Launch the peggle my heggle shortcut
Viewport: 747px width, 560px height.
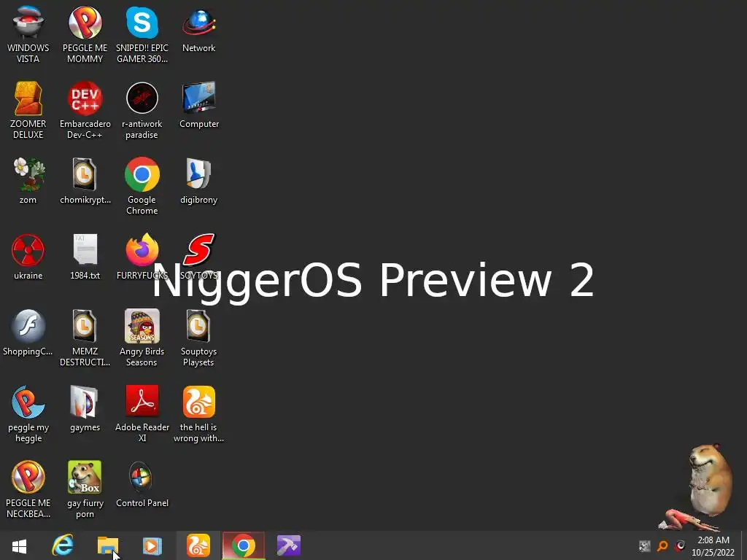28,413
